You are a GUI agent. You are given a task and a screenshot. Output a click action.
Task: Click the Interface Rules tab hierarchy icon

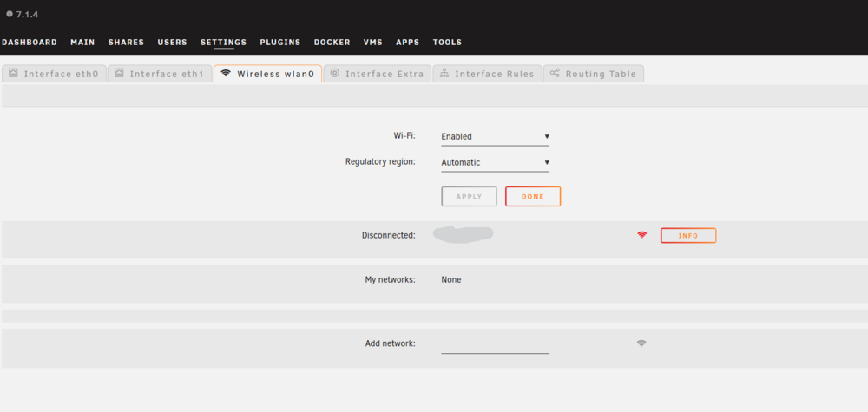point(444,73)
